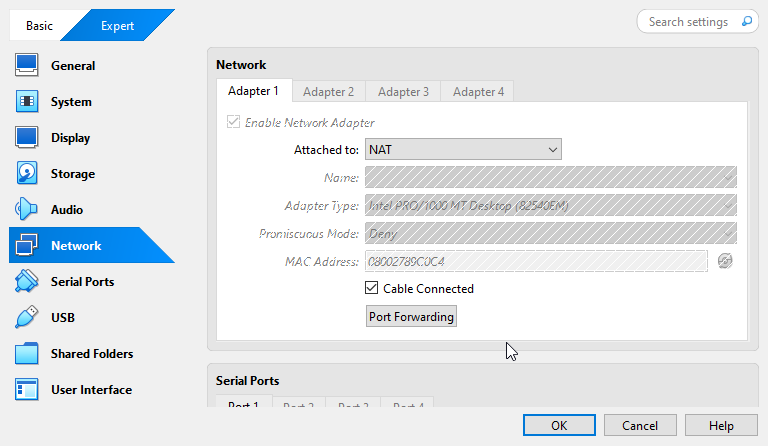This screenshot has height=446, width=768.
Task: Click the Audio speaker icon
Action: pos(26,210)
